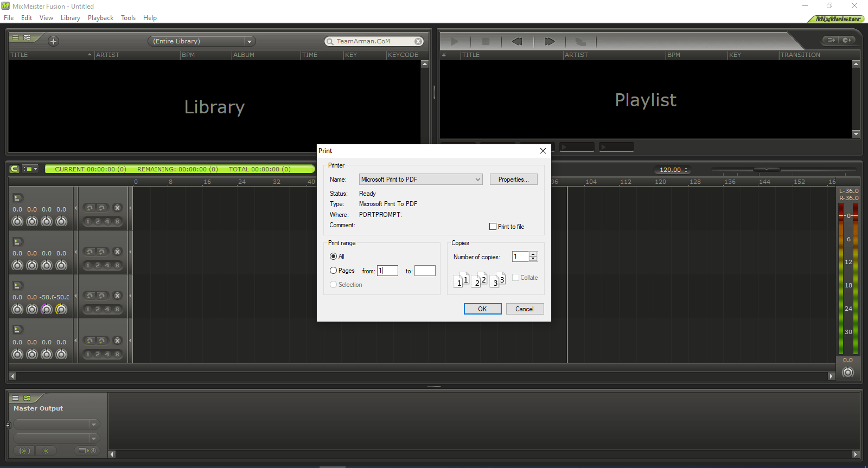This screenshot has width=868, height=468.
Task: Click the playlist previous track button
Action: (517, 41)
